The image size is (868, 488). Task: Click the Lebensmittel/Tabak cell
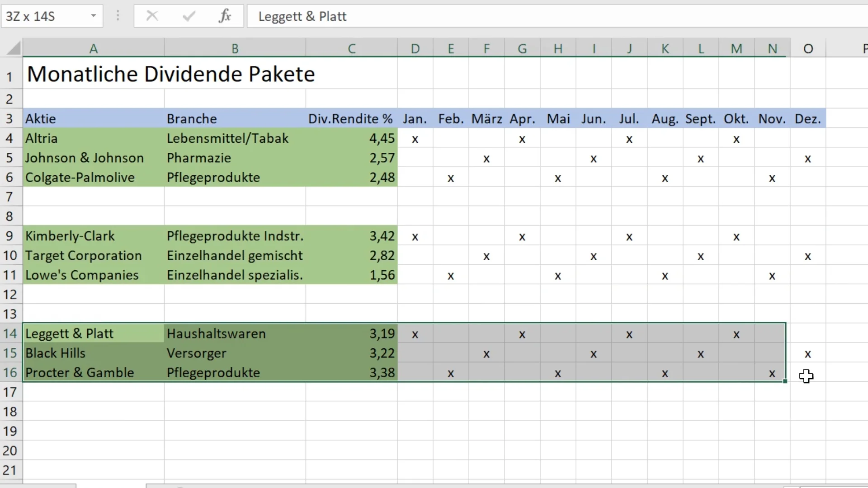tap(235, 138)
